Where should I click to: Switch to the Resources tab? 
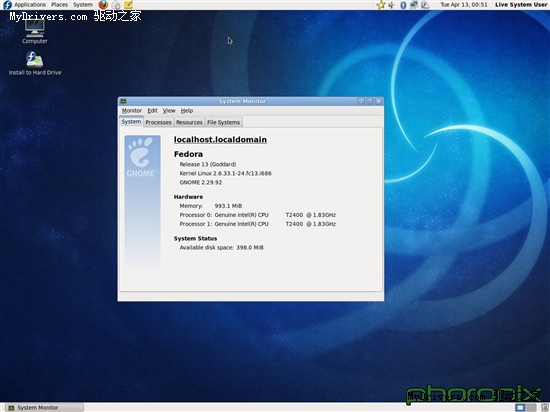point(189,122)
